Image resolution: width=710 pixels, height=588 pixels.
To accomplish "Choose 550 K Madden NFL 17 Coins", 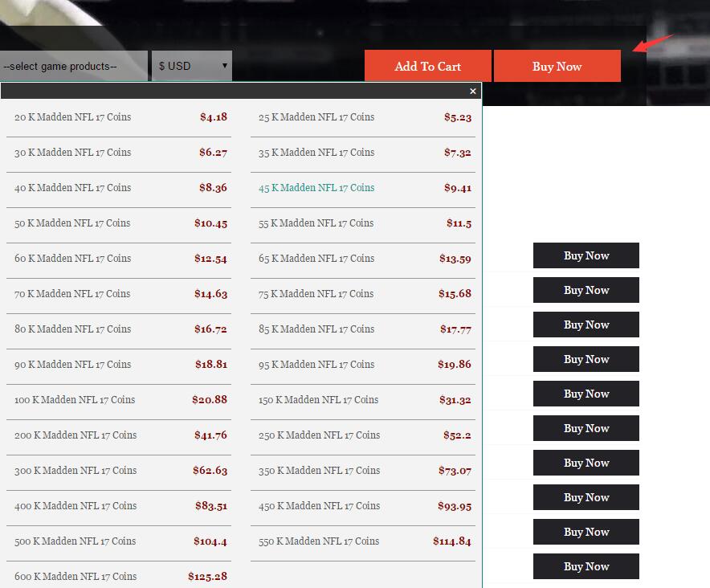I will coord(319,541).
